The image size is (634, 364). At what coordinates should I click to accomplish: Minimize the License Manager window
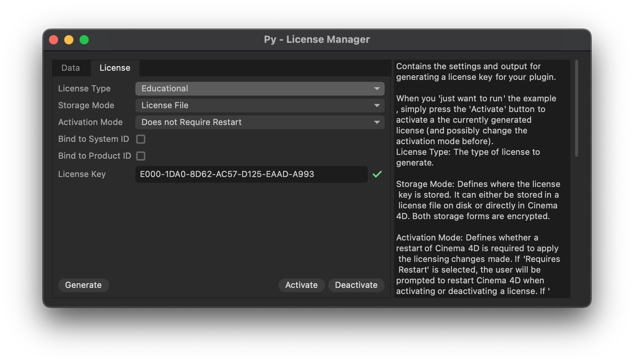pyautogui.click(x=69, y=40)
